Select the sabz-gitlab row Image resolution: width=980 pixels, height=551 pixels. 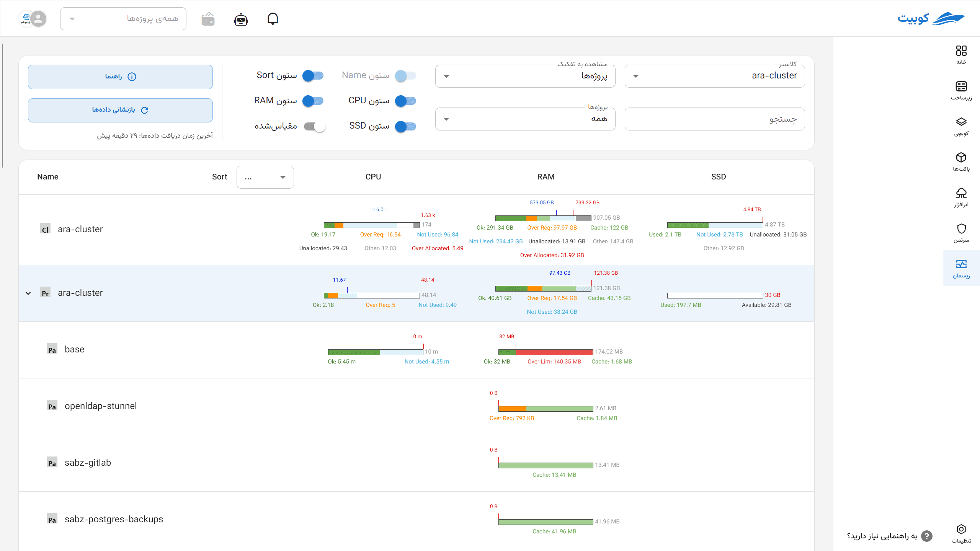point(416,463)
